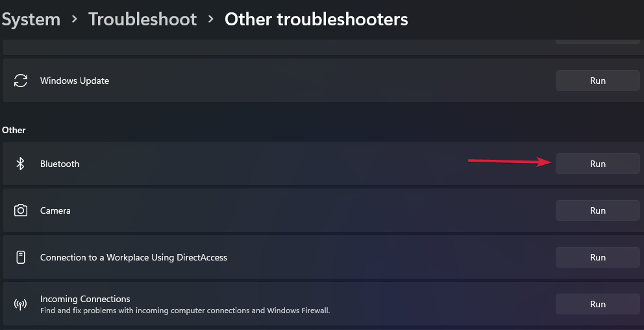Screen dimensions: 644x330
Task: Run the Camera troubleshooter
Action: [597, 210]
